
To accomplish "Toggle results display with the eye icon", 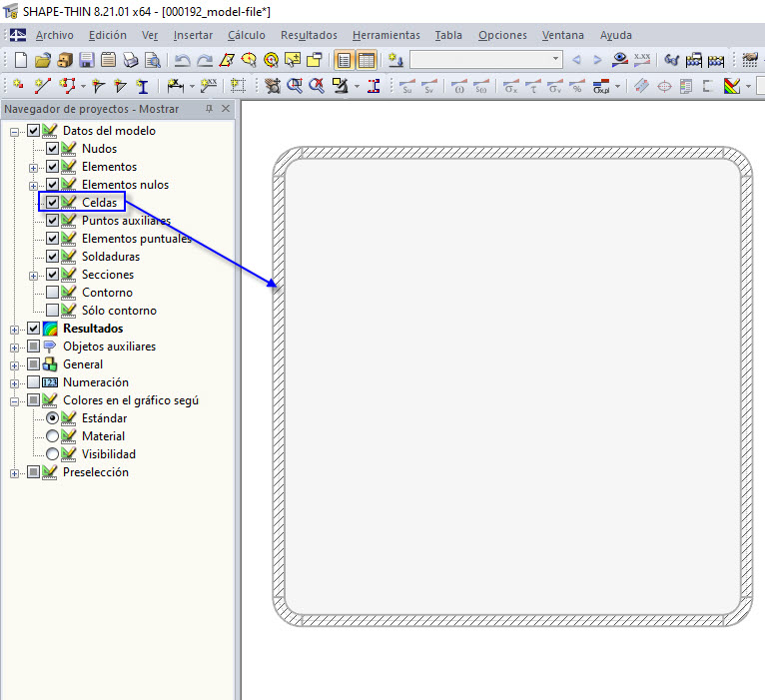I will [x=620, y=60].
